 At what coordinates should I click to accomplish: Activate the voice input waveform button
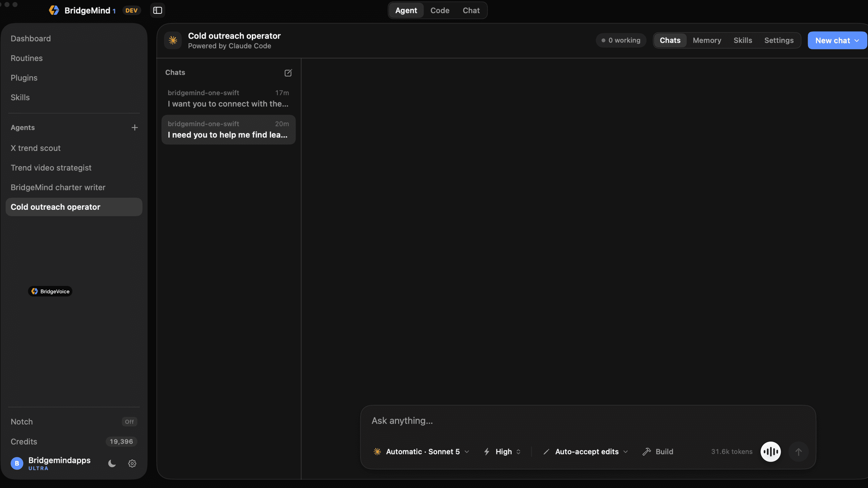pyautogui.click(x=771, y=451)
